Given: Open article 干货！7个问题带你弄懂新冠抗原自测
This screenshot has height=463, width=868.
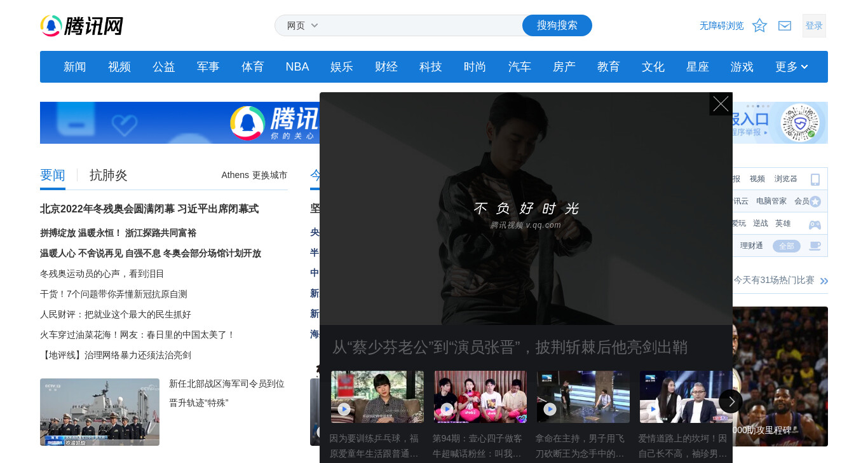Looking at the screenshot, I should click(x=114, y=294).
